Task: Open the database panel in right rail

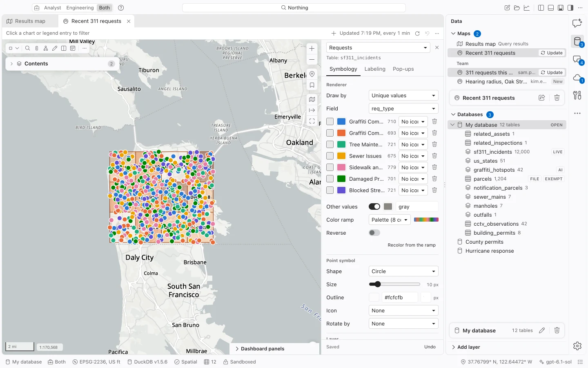Action: [577, 41]
